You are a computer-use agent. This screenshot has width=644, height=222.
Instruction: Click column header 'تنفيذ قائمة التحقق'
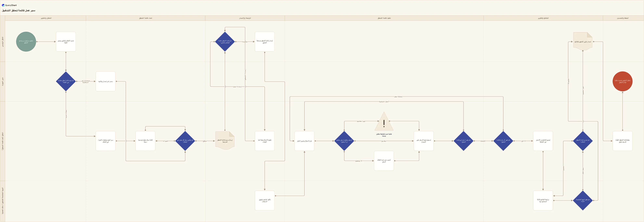(x=384, y=18)
